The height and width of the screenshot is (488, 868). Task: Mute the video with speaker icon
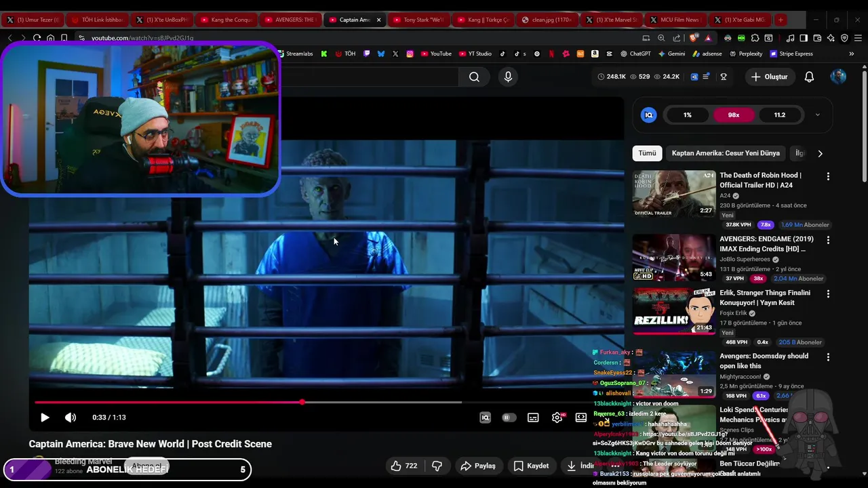coord(71,418)
